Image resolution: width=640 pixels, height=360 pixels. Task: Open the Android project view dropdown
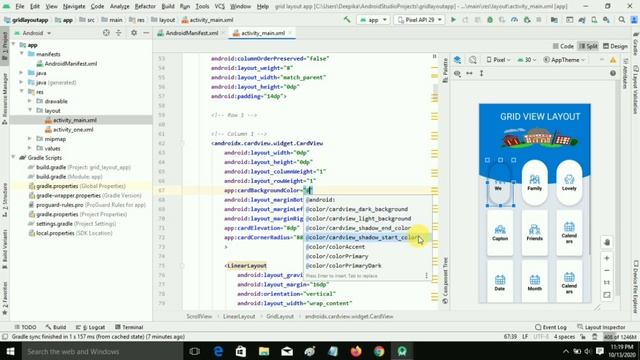click(x=33, y=33)
